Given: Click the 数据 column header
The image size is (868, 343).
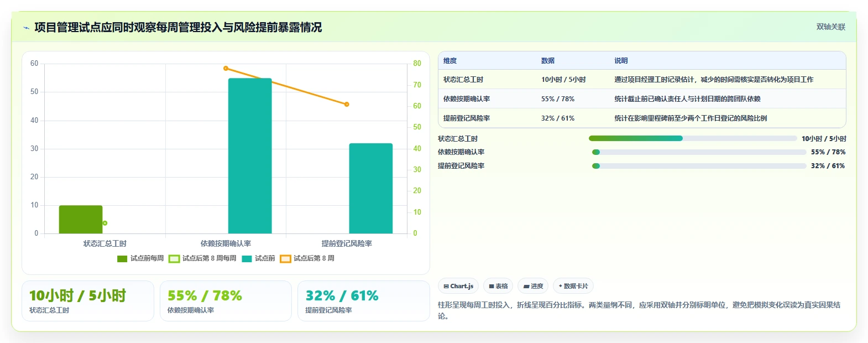Looking at the screenshot, I should click(x=548, y=61).
